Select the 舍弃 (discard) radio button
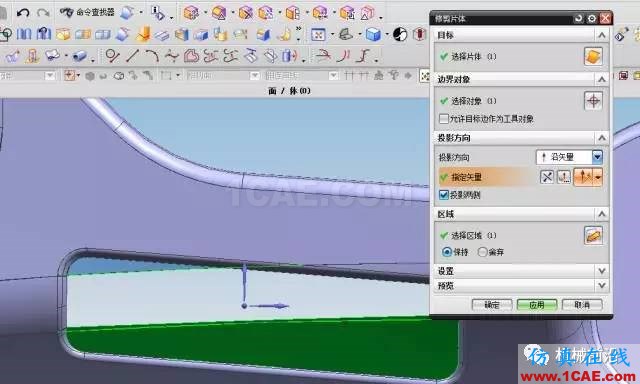Image resolution: width=640 pixels, height=384 pixels. click(482, 252)
